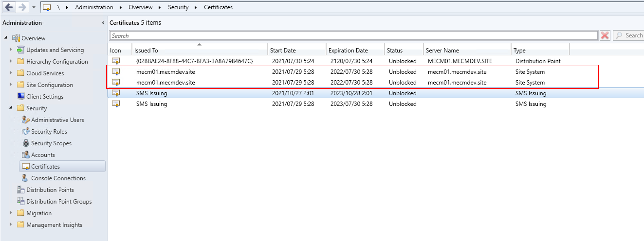
Task: Click certificate icon of Distribution Point row
Action: click(116, 61)
